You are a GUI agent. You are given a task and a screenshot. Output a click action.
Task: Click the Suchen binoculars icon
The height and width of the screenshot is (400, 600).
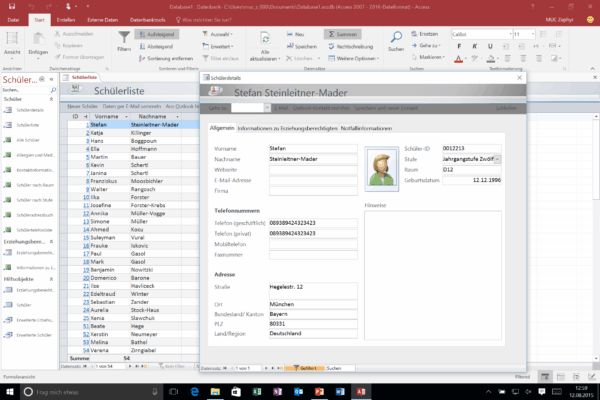[396, 40]
